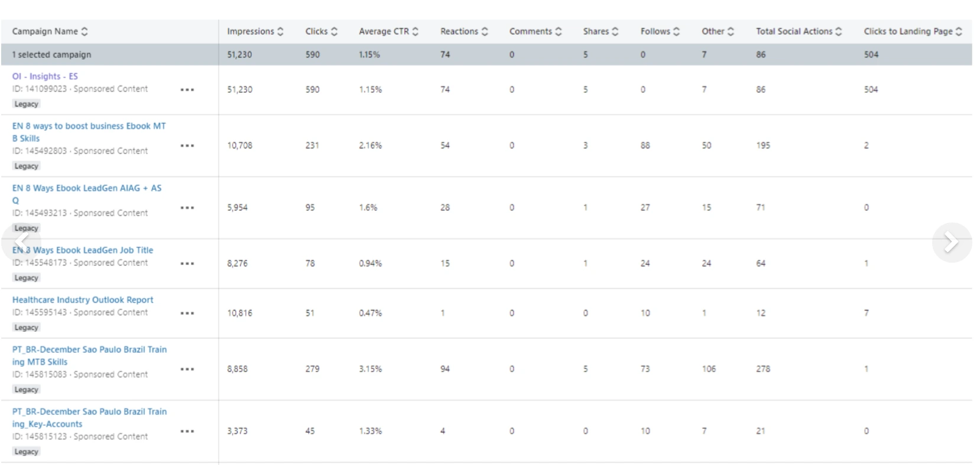
Task: Open OI - Insights - ES campaign link
Action: (x=45, y=76)
